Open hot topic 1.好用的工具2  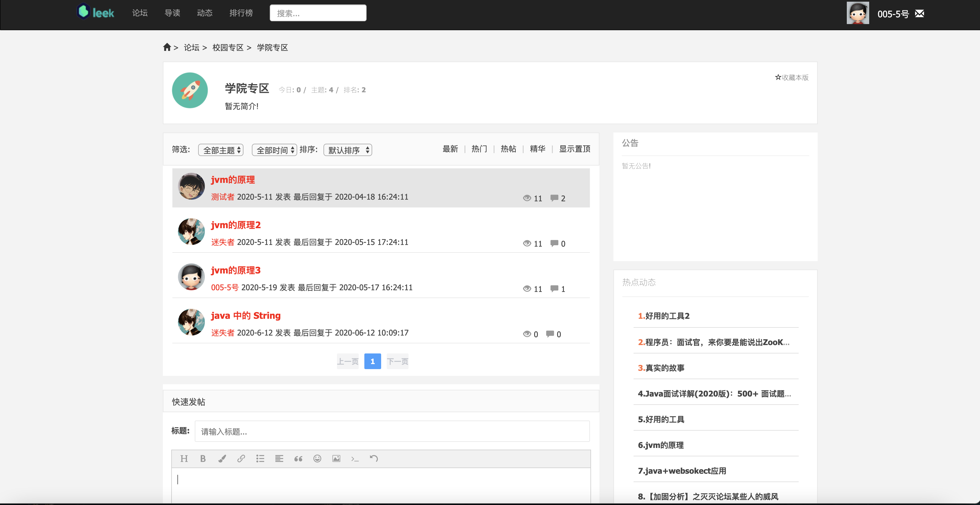[x=664, y=316]
